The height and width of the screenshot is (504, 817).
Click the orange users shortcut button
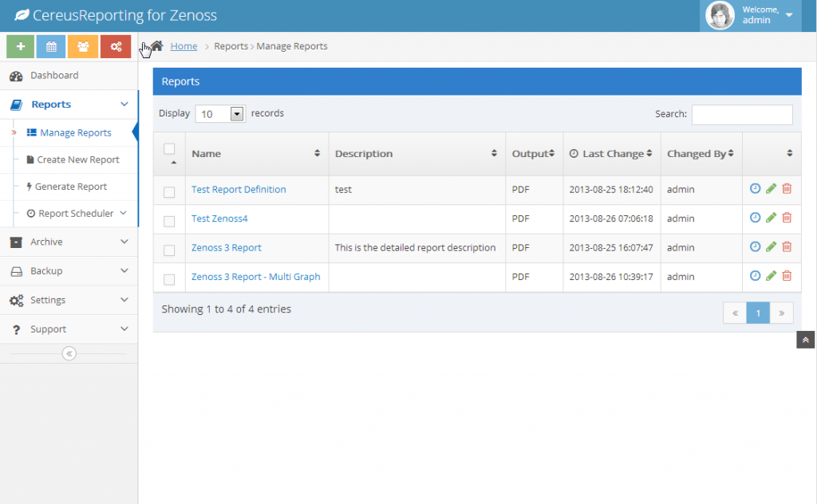click(x=83, y=46)
